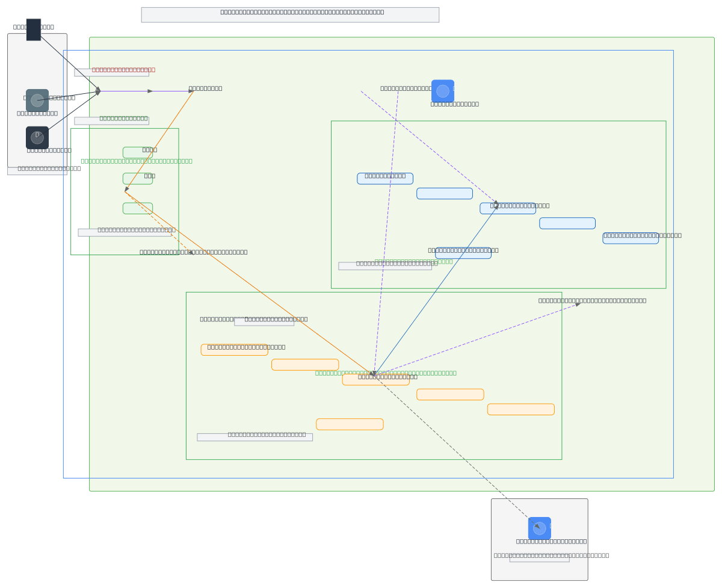
Task: Click the rightmost orange rounded node
Action: [520, 409]
